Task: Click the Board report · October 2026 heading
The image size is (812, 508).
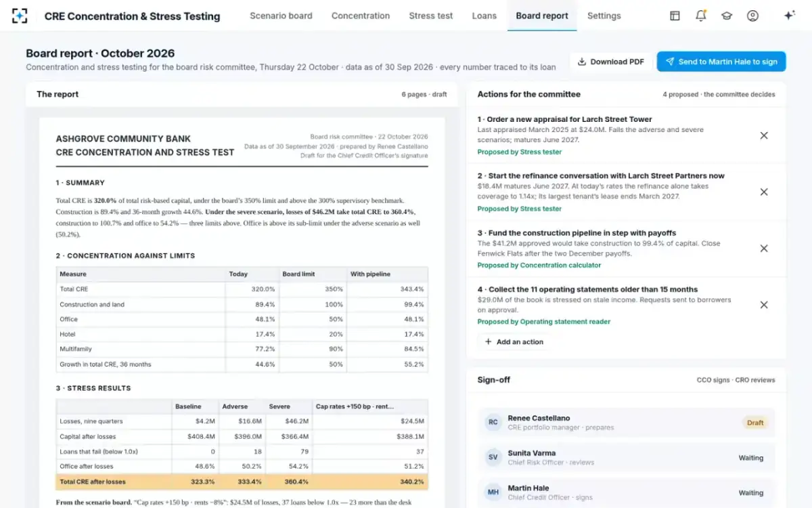Action: (x=100, y=54)
